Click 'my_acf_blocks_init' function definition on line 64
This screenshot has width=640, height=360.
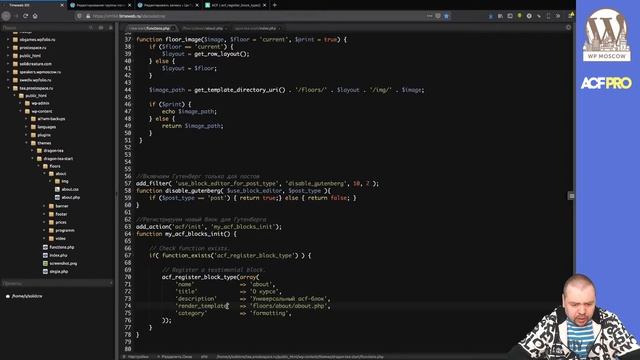pyautogui.click(x=198, y=234)
